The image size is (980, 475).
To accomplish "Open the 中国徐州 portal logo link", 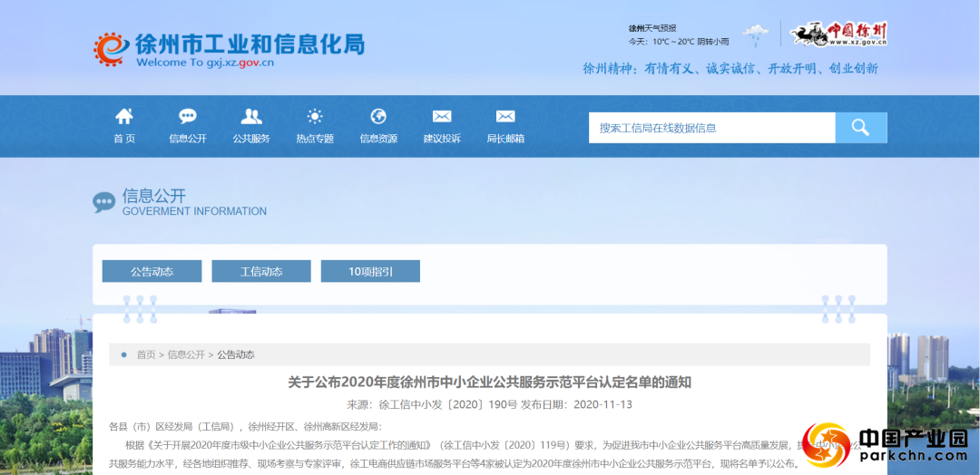I will pos(838,34).
